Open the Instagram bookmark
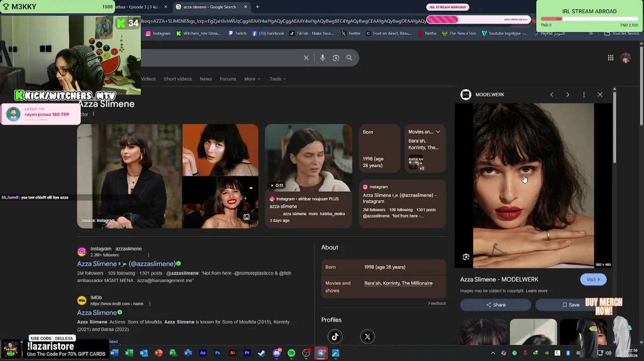Image resolution: width=644 pixels, height=361 pixels. click(x=158, y=34)
